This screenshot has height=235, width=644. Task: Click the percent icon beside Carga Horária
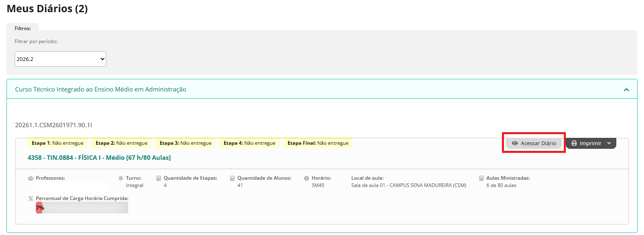tap(31, 199)
